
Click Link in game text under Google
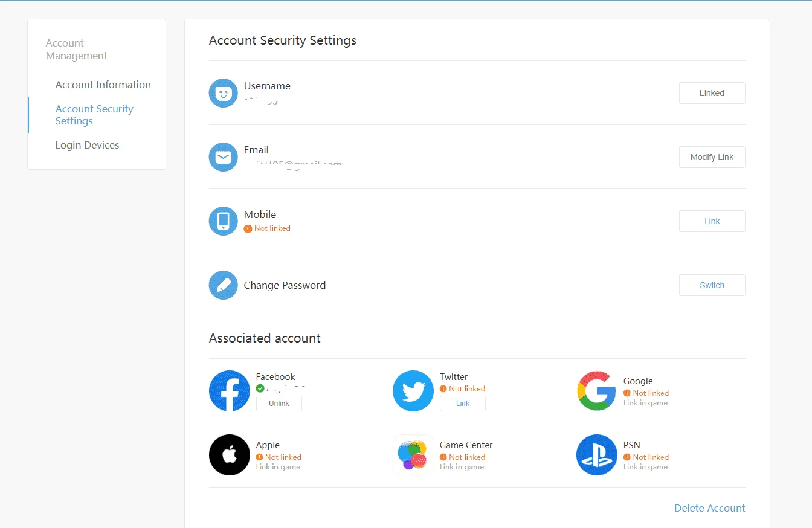coord(645,403)
